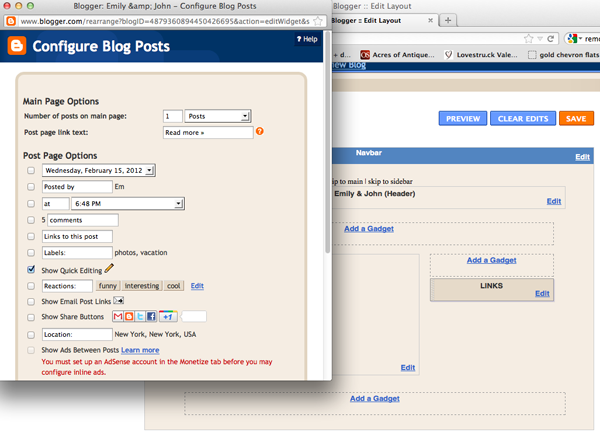Viewport: 600px width, 436px height.
Task: Click the Labels text field
Action: pos(77,253)
